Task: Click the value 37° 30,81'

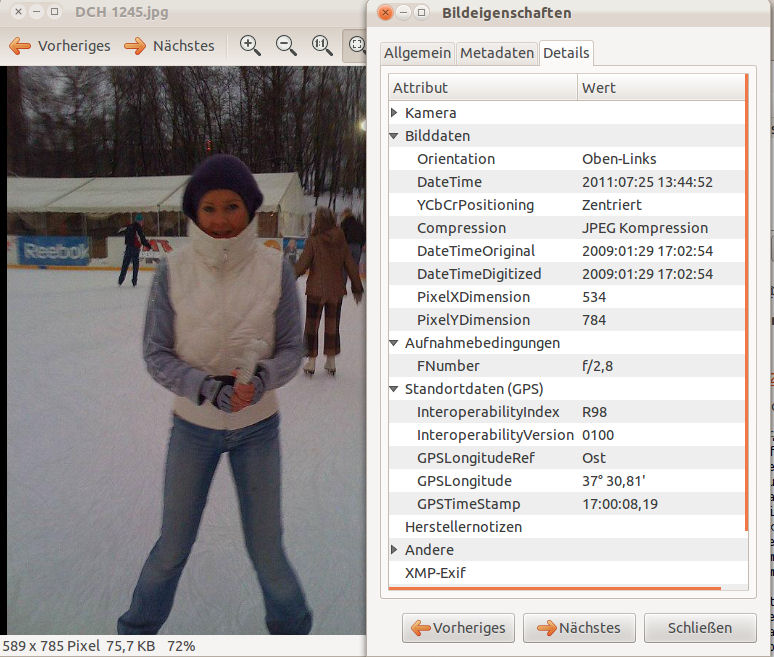Action: point(614,481)
